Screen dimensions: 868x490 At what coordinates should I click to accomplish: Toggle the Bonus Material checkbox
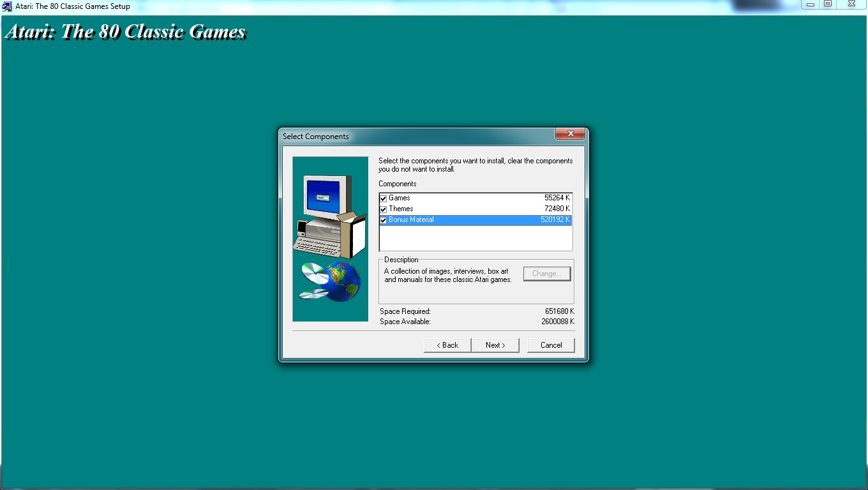pyautogui.click(x=384, y=220)
